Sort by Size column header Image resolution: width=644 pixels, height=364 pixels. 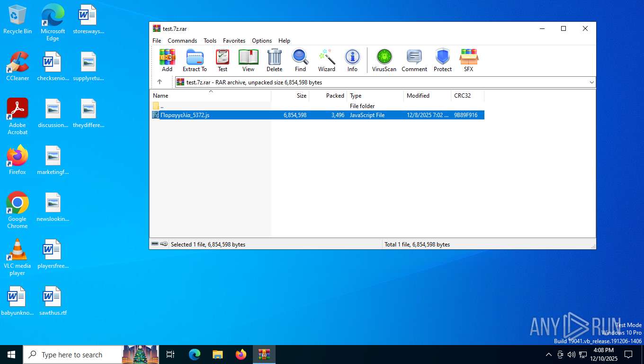pyautogui.click(x=290, y=96)
